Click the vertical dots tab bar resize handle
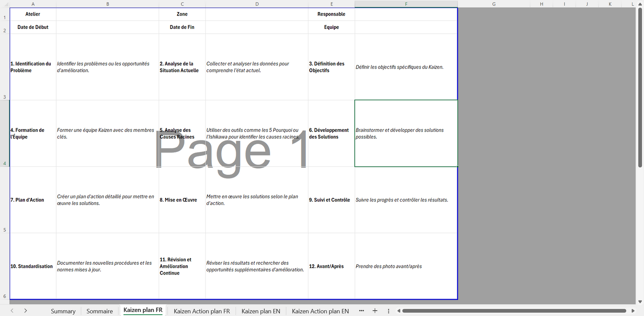This screenshot has width=644, height=316. pyautogui.click(x=389, y=311)
